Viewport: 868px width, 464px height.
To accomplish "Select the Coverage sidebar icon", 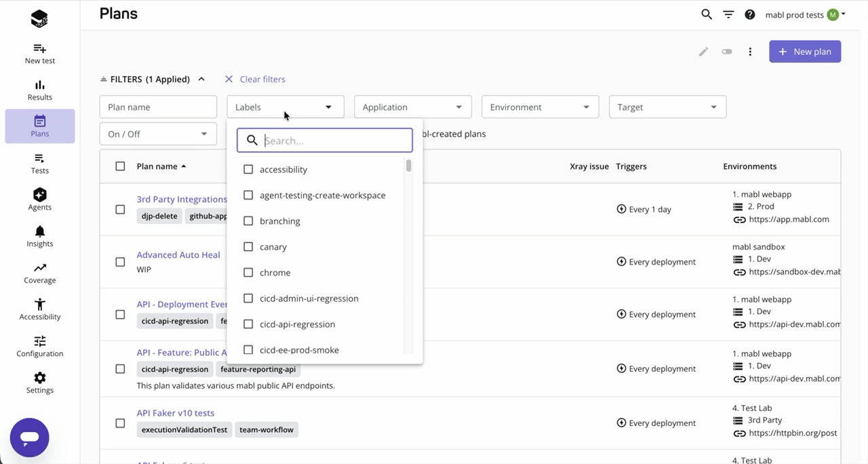I will [x=39, y=267].
